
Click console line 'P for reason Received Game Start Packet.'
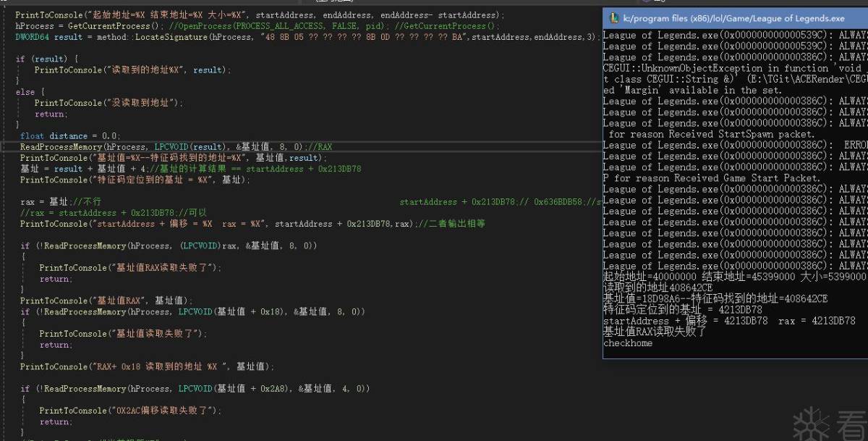pyautogui.click(x=712, y=178)
